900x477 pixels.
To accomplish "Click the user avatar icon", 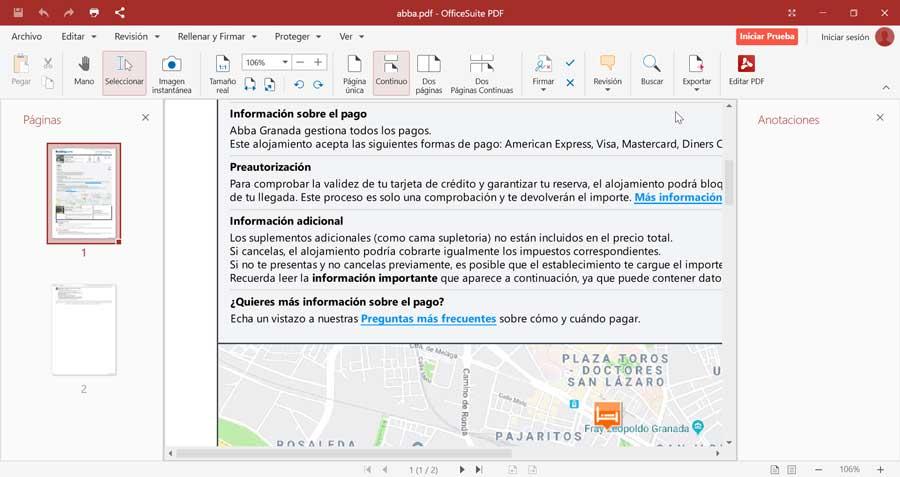I will click(885, 37).
